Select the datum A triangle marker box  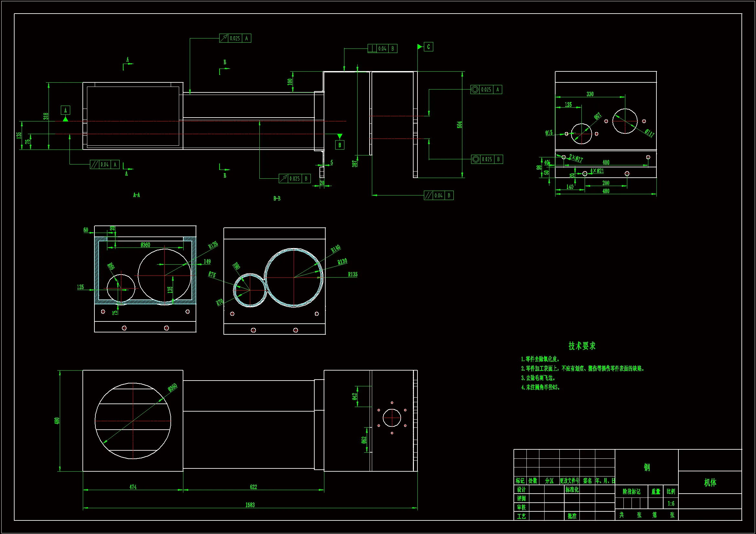click(x=65, y=110)
